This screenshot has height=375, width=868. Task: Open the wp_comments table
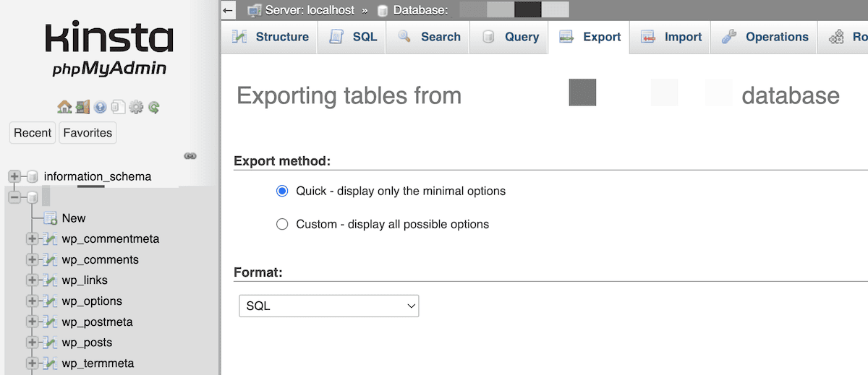click(x=101, y=260)
